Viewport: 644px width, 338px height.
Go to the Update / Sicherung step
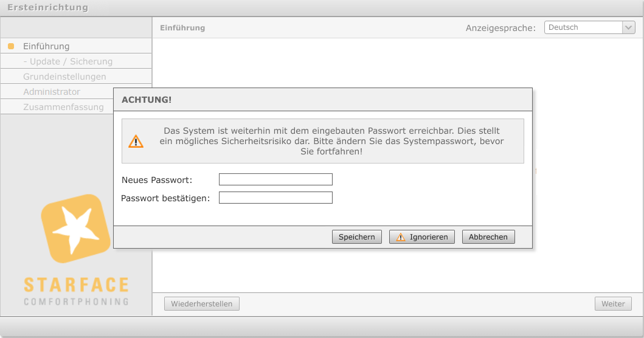[x=68, y=61]
